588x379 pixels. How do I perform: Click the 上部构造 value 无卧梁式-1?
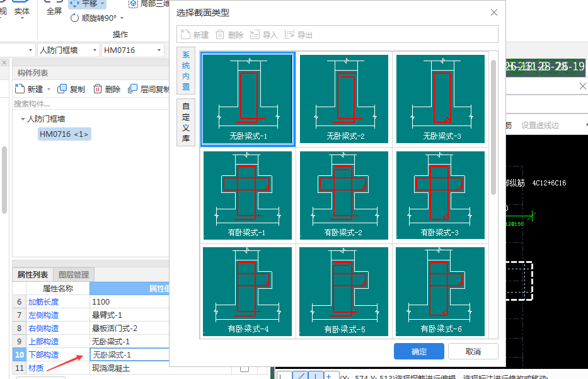pos(129,341)
